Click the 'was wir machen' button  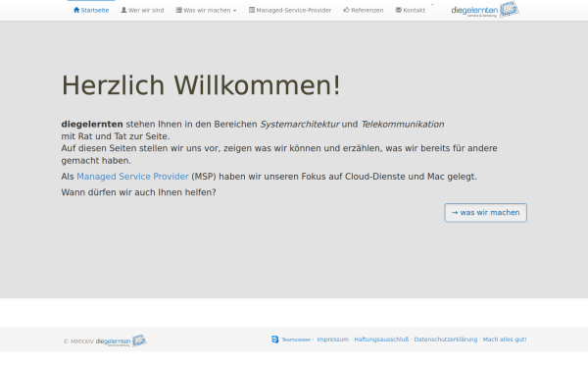point(486,213)
